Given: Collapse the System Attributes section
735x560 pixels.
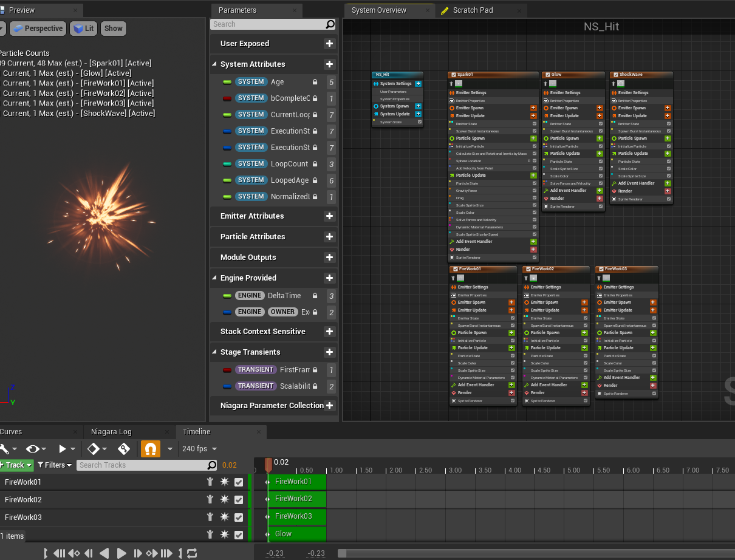Looking at the screenshot, I should click(x=214, y=64).
